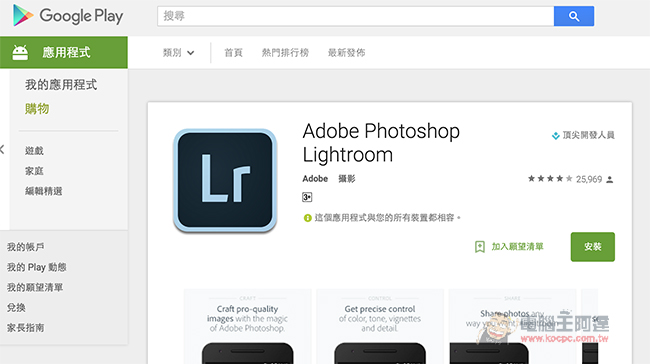The width and height of the screenshot is (650, 364).
Task: Click the device compatibility text
Action: [388, 218]
